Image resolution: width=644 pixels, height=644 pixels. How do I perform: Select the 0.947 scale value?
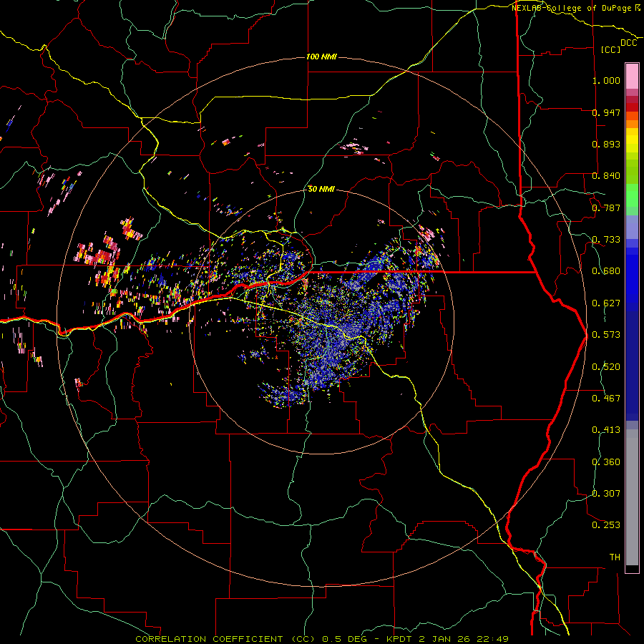[606, 112]
